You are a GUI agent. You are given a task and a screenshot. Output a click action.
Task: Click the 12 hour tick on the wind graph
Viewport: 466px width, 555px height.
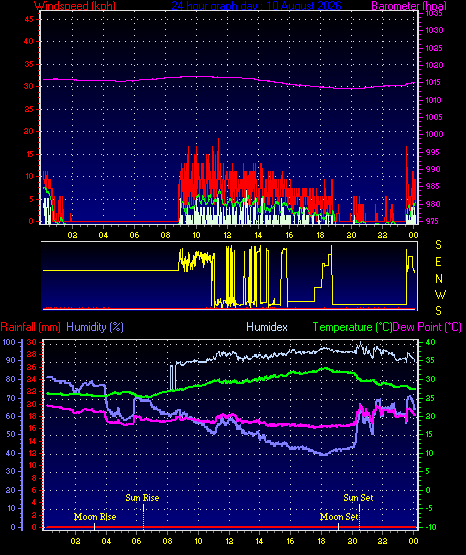tap(227, 235)
